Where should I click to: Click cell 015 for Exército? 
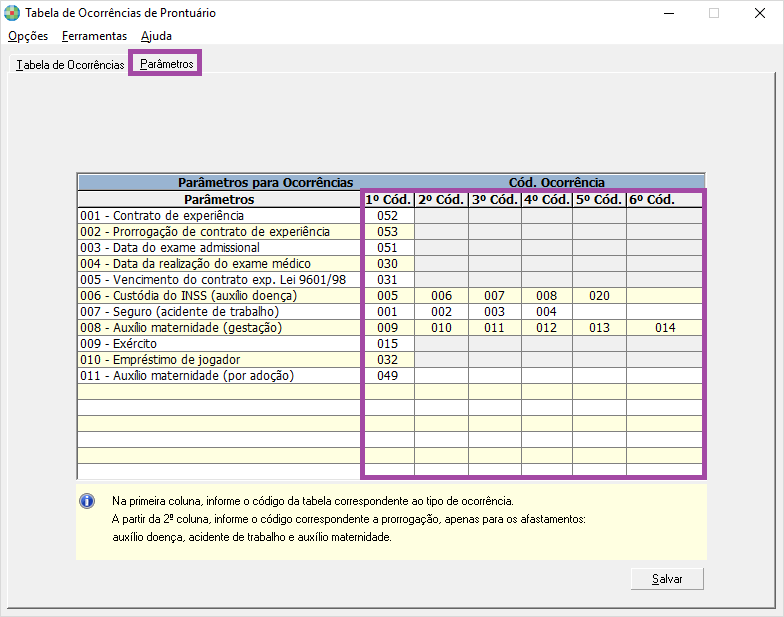click(x=388, y=344)
